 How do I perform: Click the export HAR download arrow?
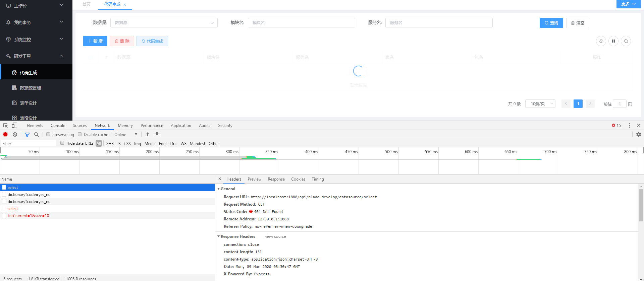tap(157, 134)
